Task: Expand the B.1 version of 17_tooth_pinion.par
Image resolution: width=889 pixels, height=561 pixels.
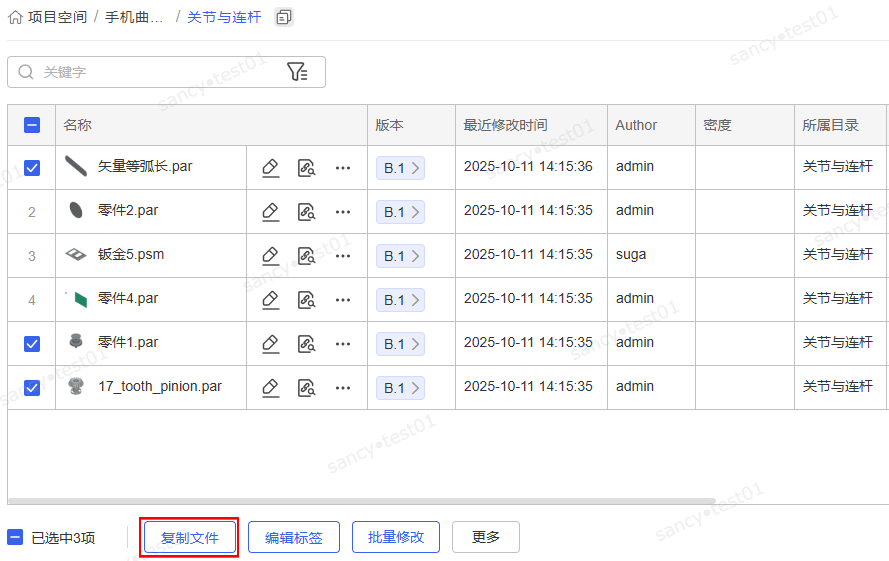Action: click(400, 388)
